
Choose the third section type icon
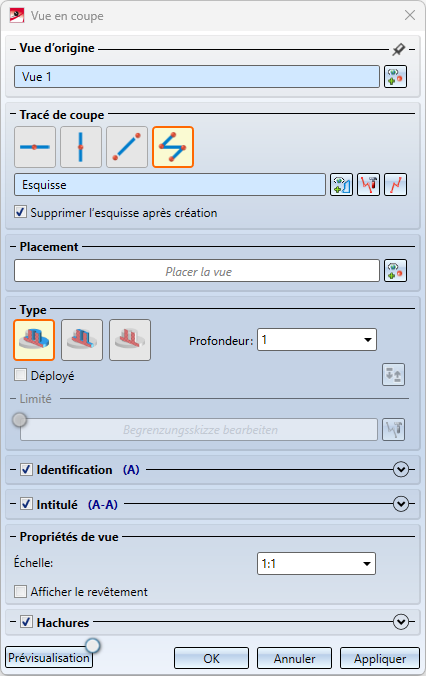coord(130,340)
